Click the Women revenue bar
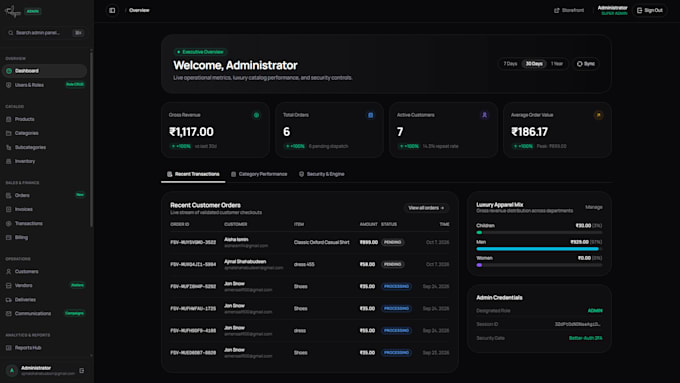The width and height of the screenshot is (680, 383). 539,265
